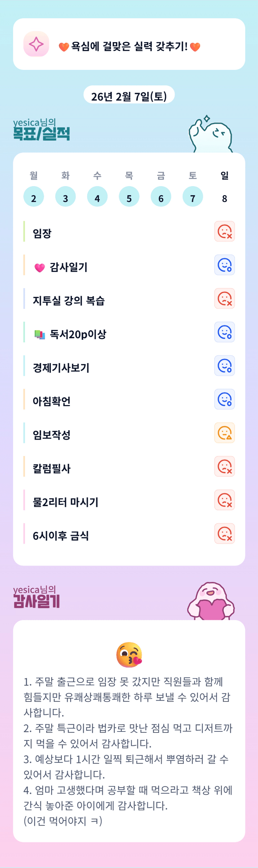The image size is (258, 868).
Task: Click the orange partial face icon for 임보작성
Action: pyautogui.click(x=224, y=433)
